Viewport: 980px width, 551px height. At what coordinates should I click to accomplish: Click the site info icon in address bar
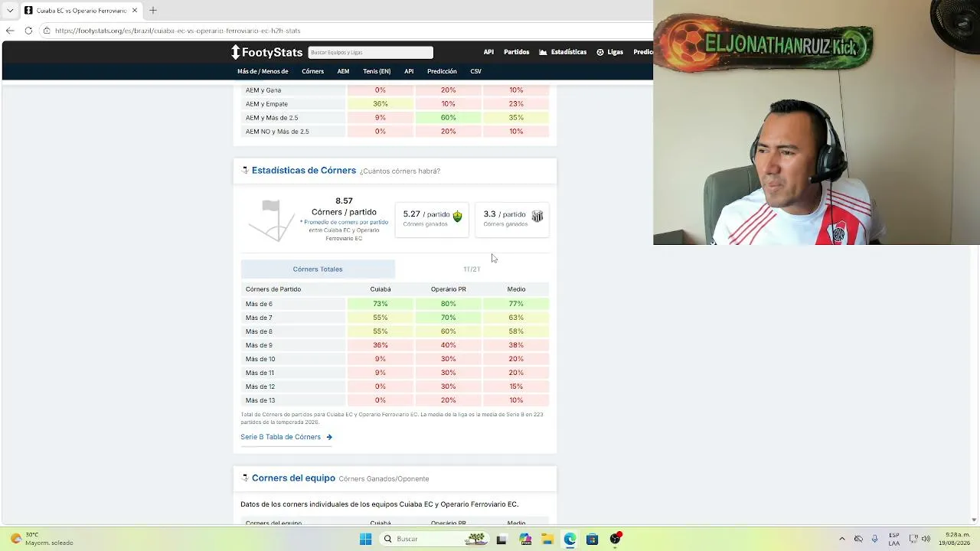(x=47, y=31)
